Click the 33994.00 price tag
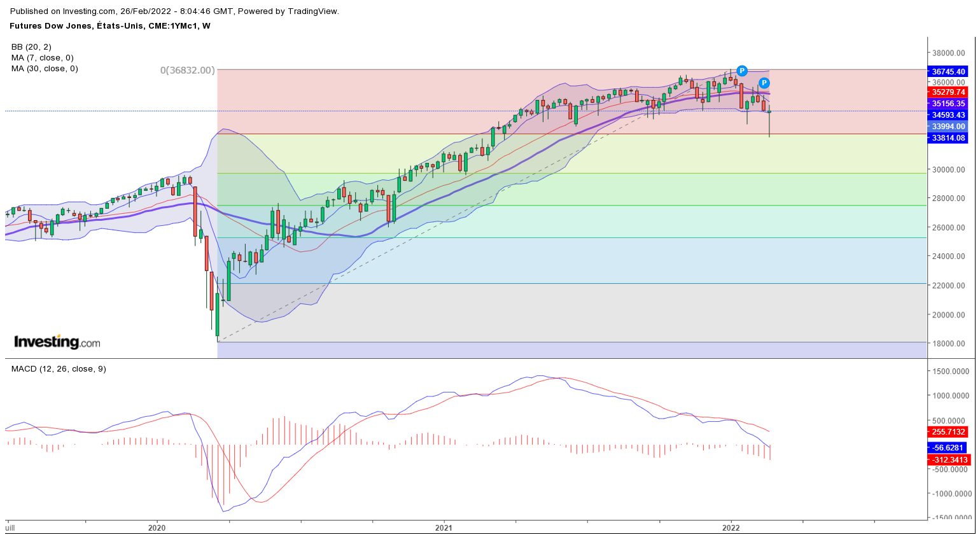Viewport: 980px width, 537px height. [948, 127]
